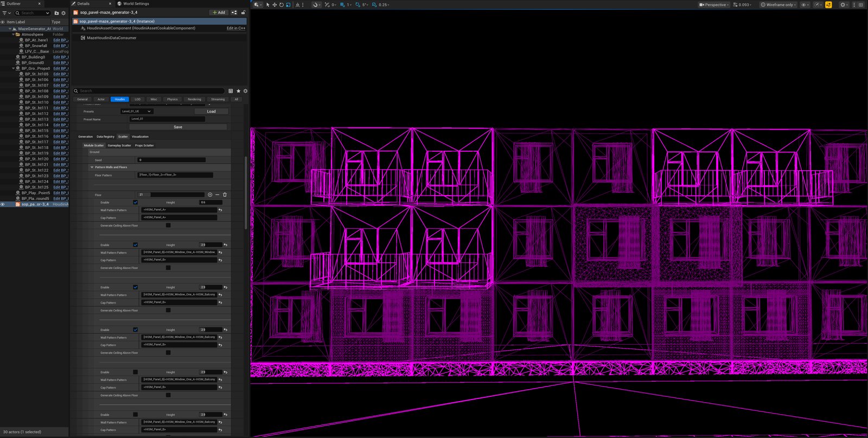Tick Generate Ceiling Above Floor under HISM_Panel_A
The height and width of the screenshot is (438, 868).
pos(168,225)
